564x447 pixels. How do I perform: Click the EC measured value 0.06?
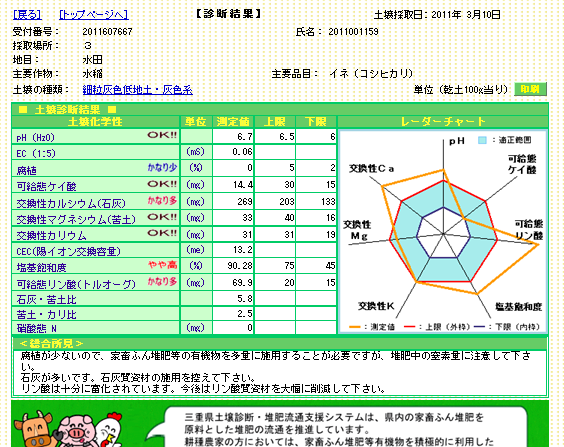242,152
